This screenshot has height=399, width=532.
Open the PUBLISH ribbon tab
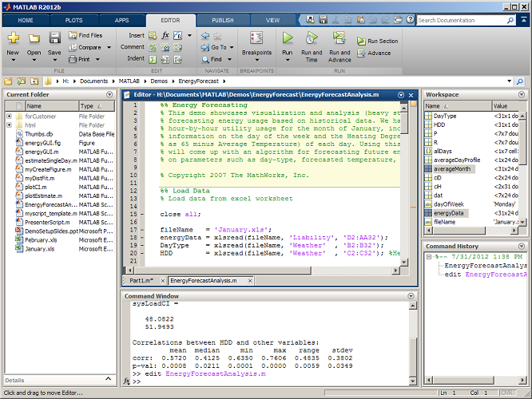(223, 19)
